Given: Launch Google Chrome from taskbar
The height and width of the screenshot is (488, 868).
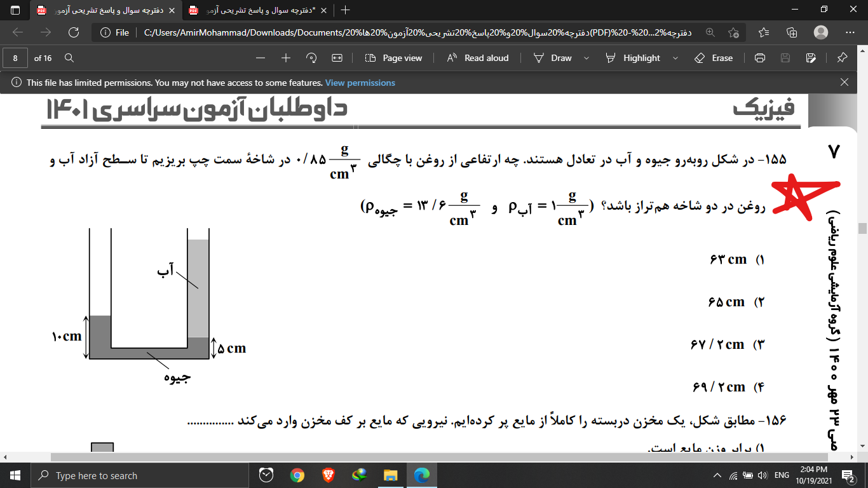Looking at the screenshot, I should 297,475.
